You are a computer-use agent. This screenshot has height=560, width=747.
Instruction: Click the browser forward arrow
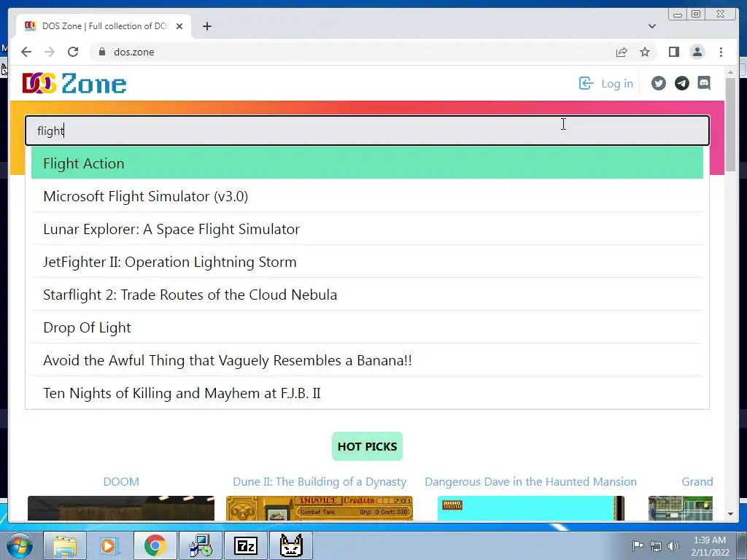point(50,52)
